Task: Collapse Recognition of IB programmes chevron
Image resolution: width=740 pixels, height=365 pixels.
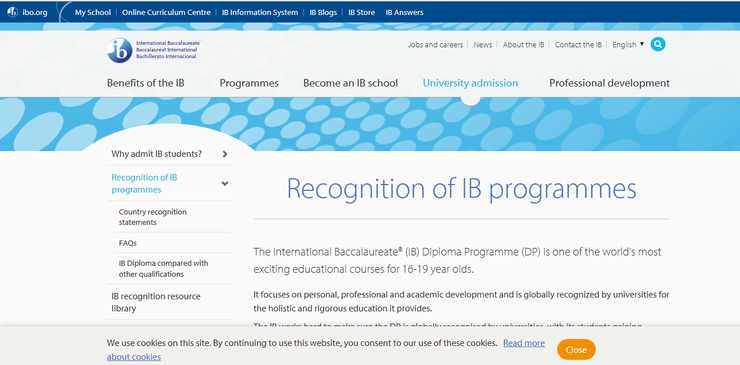Action: click(225, 183)
